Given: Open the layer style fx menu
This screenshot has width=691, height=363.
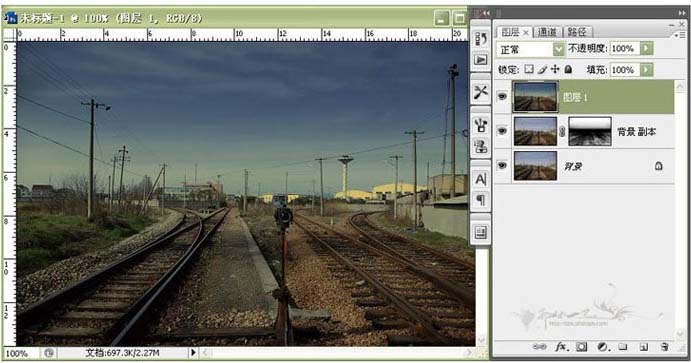Looking at the screenshot, I should pyautogui.click(x=561, y=347).
